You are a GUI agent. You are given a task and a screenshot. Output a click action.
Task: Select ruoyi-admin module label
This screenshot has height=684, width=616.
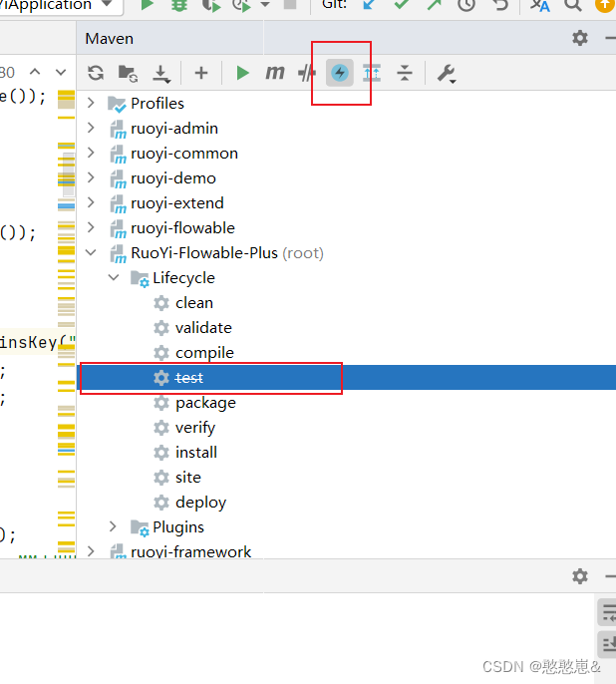tap(174, 129)
